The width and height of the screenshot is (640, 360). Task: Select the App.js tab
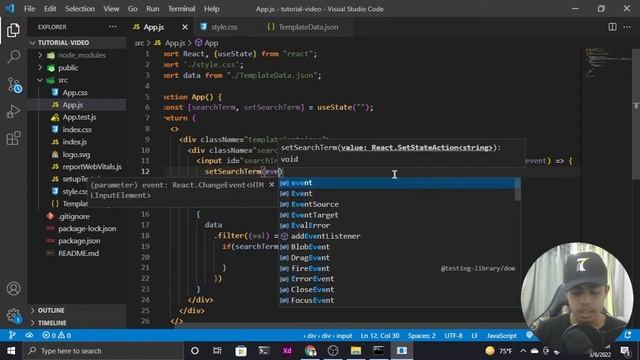154,27
